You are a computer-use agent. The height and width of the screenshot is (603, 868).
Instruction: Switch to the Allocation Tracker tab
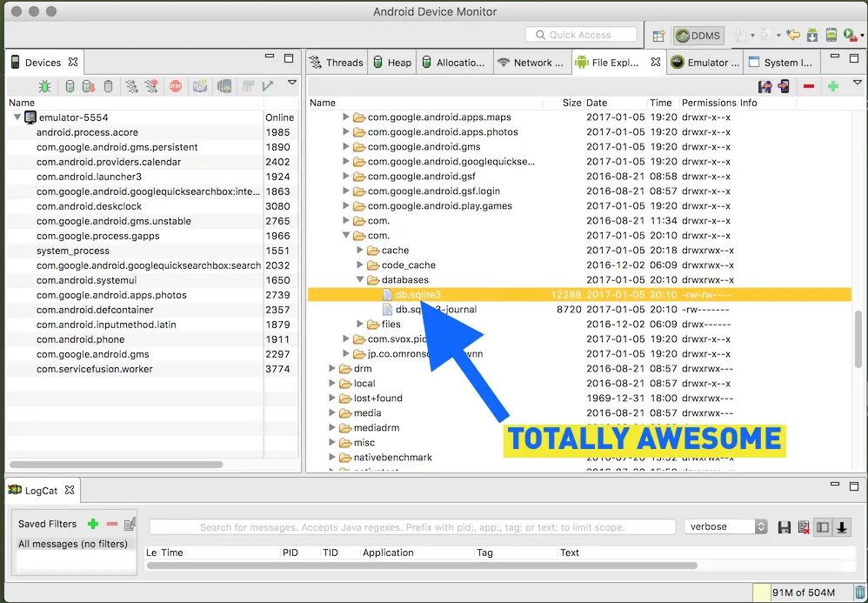click(x=454, y=63)
